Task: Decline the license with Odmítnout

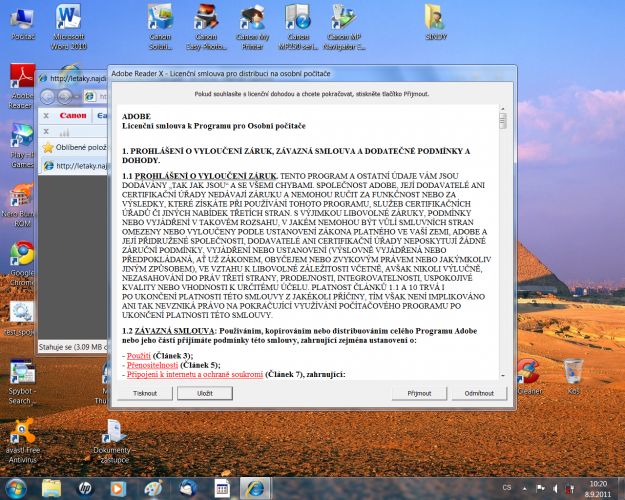Action: point(479,393)
